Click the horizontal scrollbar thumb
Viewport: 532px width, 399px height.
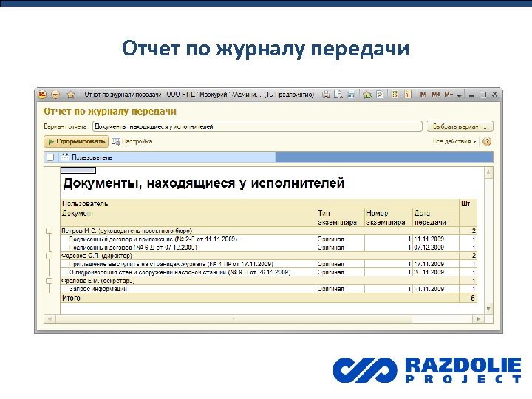pos(234,319)
